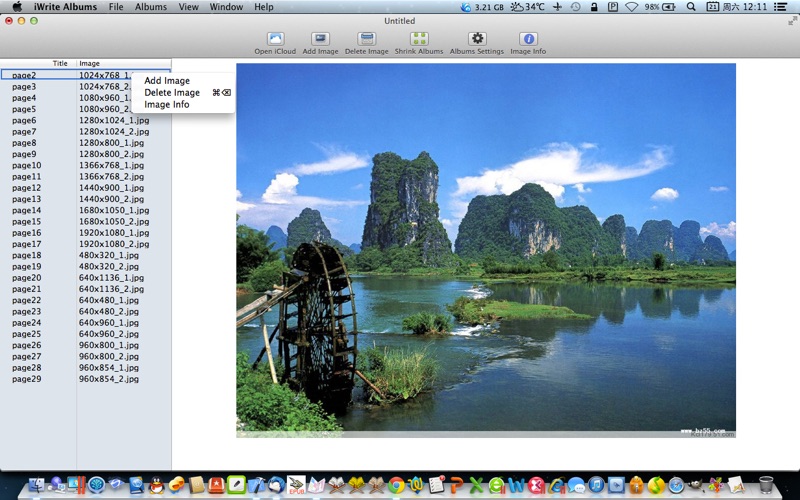
Task: Open the Trash in the Dock
Action: (x=766, y=485)
